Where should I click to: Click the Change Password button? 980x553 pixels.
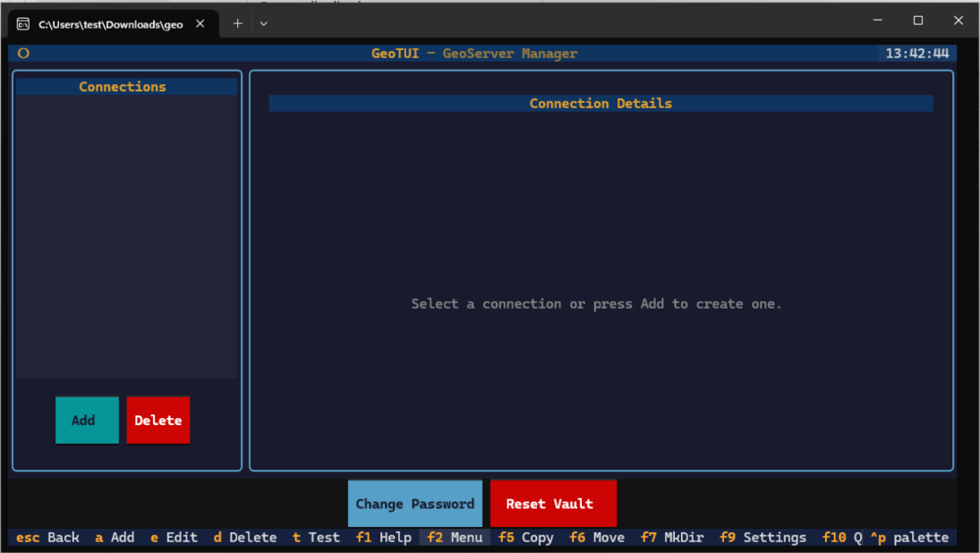click(415, 504)
